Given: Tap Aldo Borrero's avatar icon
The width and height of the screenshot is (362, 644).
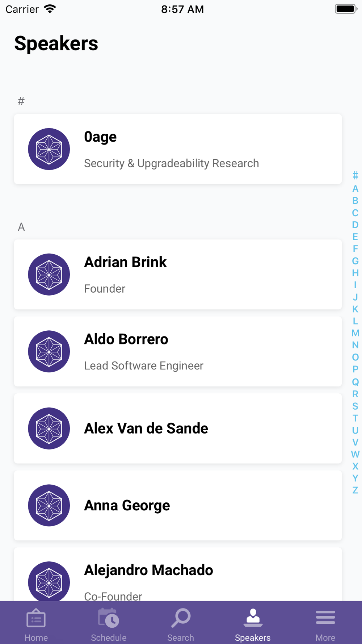Looking at the screenshot, I should [49, 351].
